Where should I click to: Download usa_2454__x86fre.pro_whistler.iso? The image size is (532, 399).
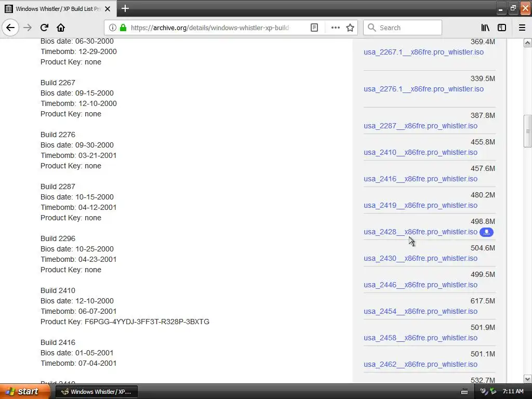(x=420, y=311)
